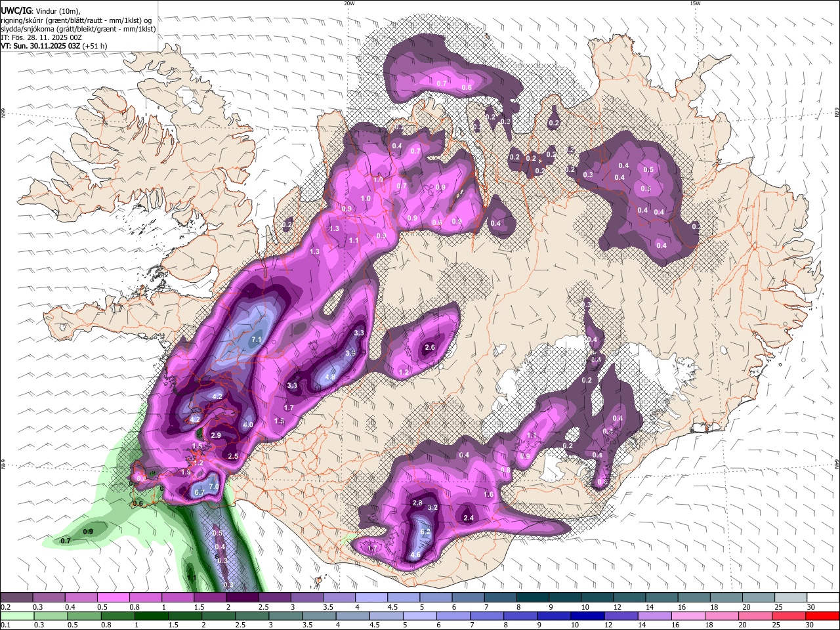Image resolution: width=840 pixels, height=630 pixels.
Task: Click the '1.6' precipitation value on the map
Action: (x=488, y=495)
